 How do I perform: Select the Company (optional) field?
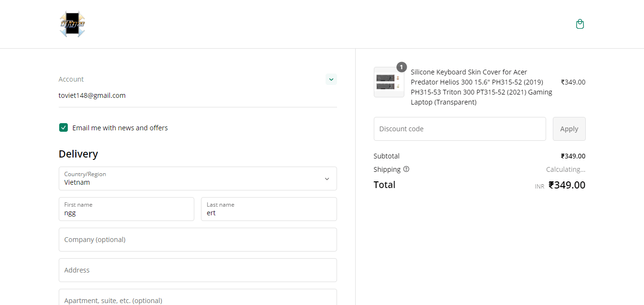click(x=198, y=240)
